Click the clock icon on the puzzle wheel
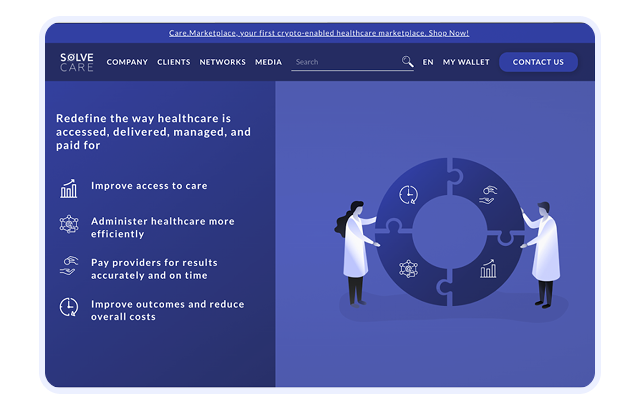640x412 pixels. pyautogui.click(x=408, y=194)
